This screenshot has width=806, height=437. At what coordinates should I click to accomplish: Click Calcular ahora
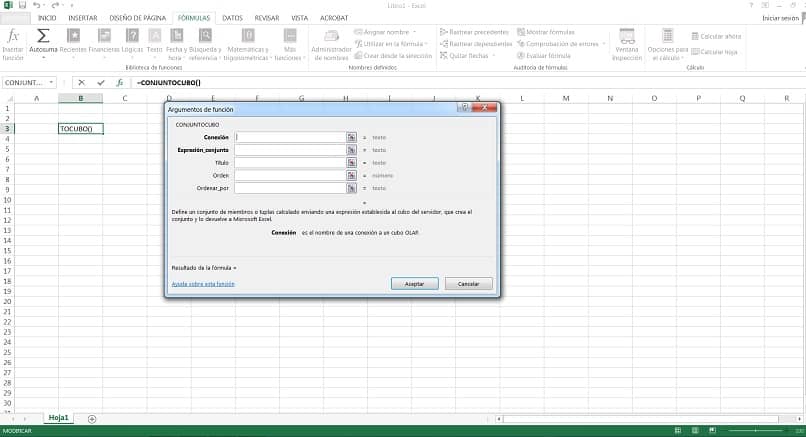click(716, 36)
